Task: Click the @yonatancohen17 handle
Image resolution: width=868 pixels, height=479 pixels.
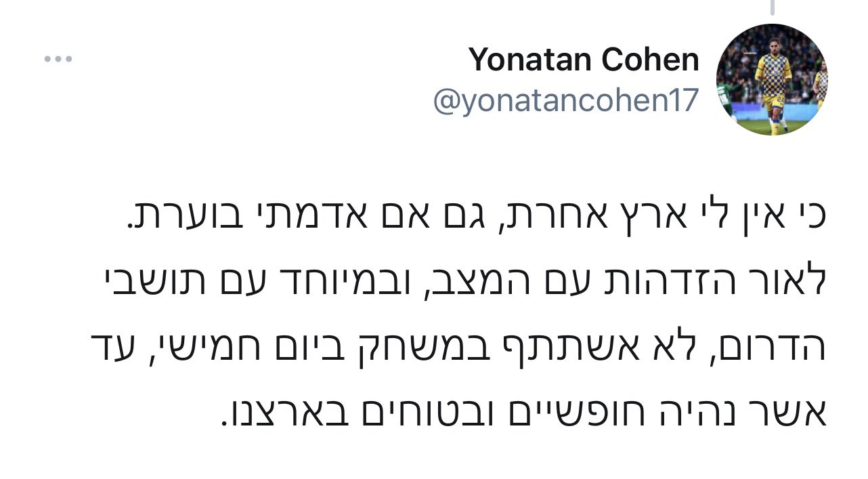Action: pos(565,101)
